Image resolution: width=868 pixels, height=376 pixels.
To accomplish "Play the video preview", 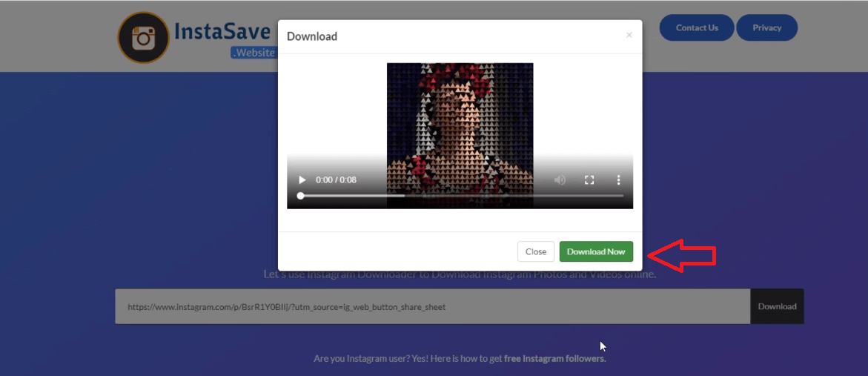I will click(x=302, y=180).
